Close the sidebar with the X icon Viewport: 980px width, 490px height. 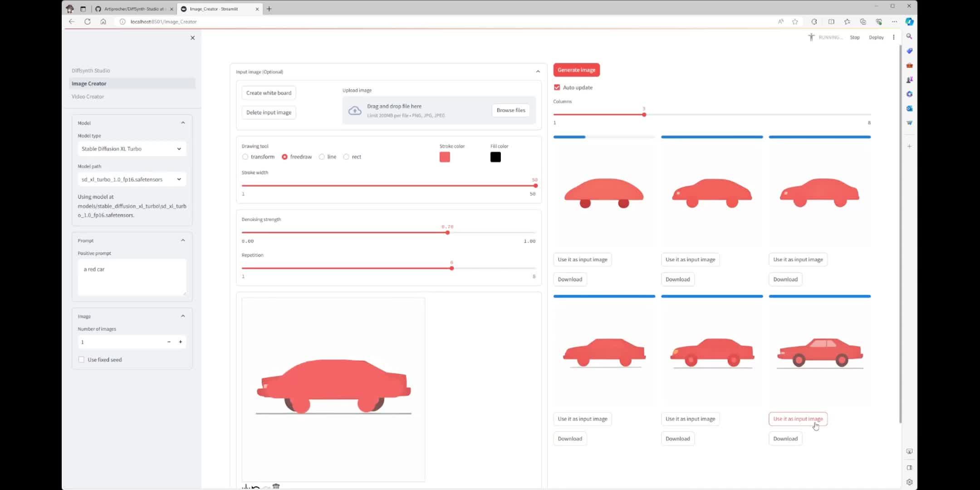pos(192,38)
